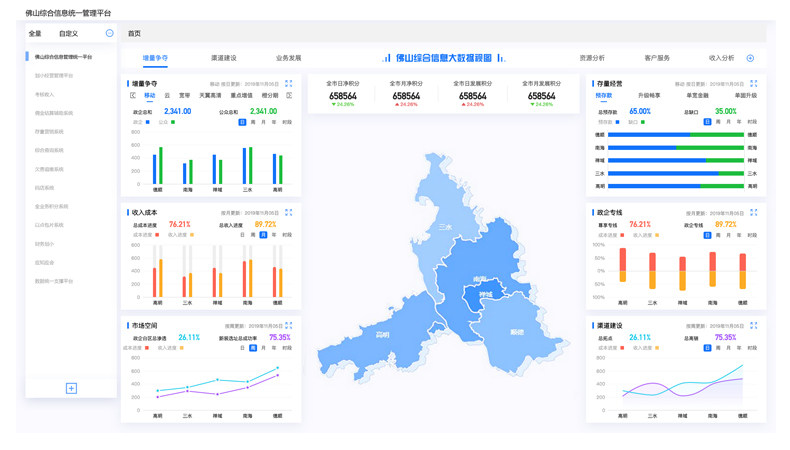Open 综合查询系统 in the sidebar
This screenshot has width=790, height=450.
click(49, 150)
